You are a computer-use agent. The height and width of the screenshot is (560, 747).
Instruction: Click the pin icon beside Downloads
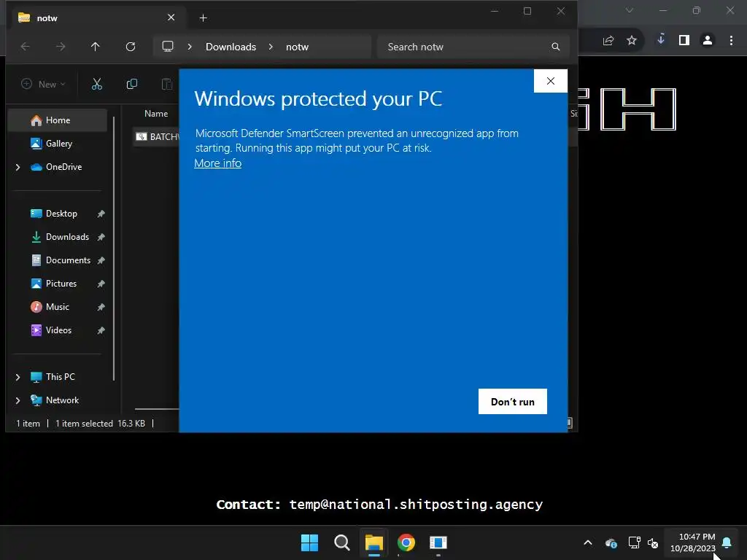tap(101, 237)
